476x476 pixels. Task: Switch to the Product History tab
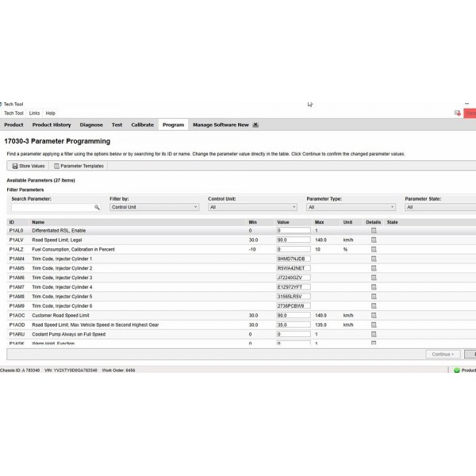tap(52, 125)
